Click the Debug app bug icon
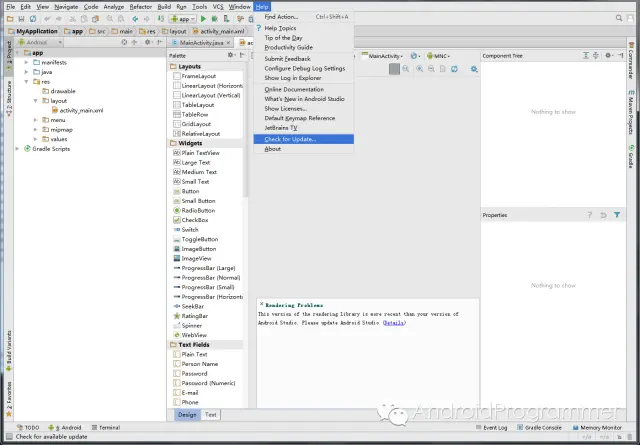This screenshot has width=640, height=445. (214, 19)
